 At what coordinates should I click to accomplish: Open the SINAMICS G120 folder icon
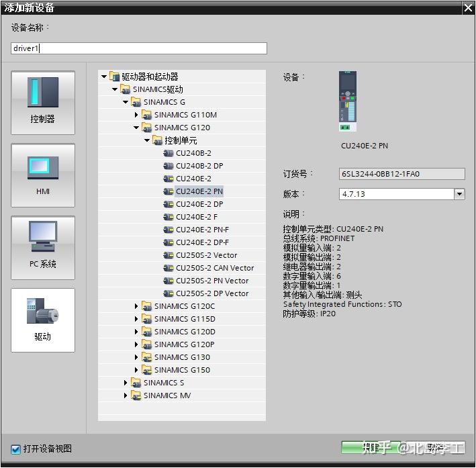pos(147,128)
